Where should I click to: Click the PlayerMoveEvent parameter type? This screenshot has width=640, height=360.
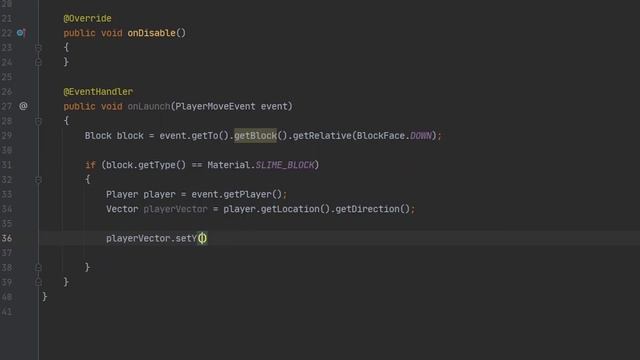pyautogui.click(x=215, y=107)
